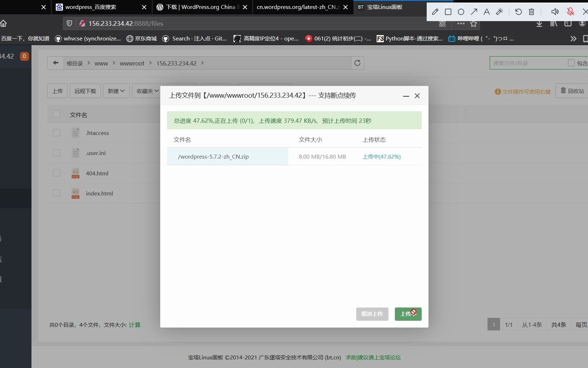The image size is (588, 368).
Task: Check the .htaccess row checkbox
Action: [x=57, y=133]
